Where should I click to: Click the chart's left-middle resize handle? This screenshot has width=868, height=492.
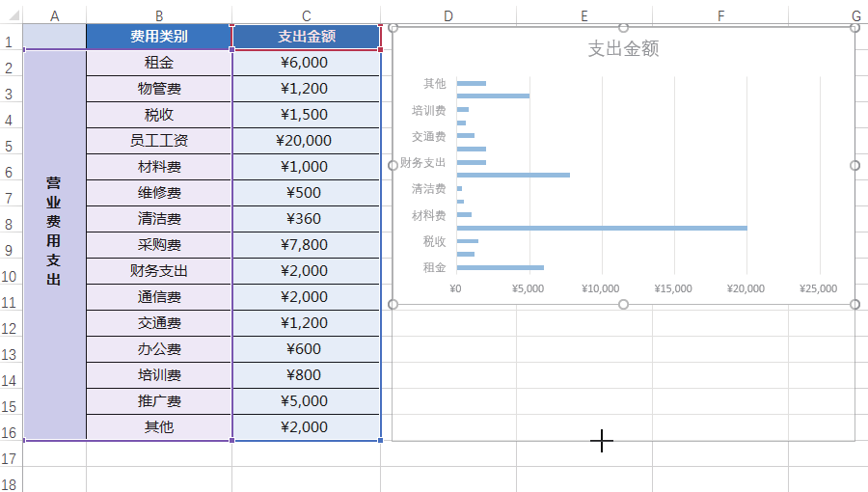393,166
